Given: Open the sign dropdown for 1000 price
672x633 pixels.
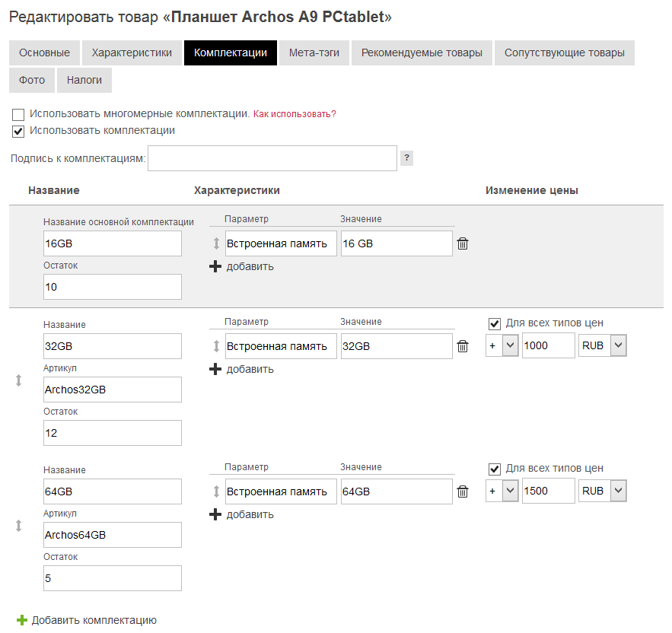Looking at the screenshot, I should pos(502,345).
